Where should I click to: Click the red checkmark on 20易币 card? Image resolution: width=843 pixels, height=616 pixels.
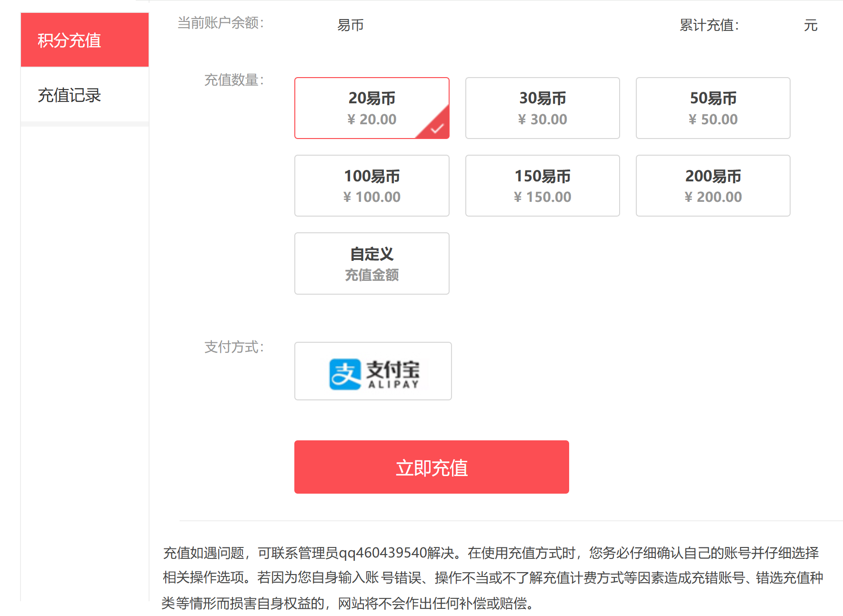(437, 128)
